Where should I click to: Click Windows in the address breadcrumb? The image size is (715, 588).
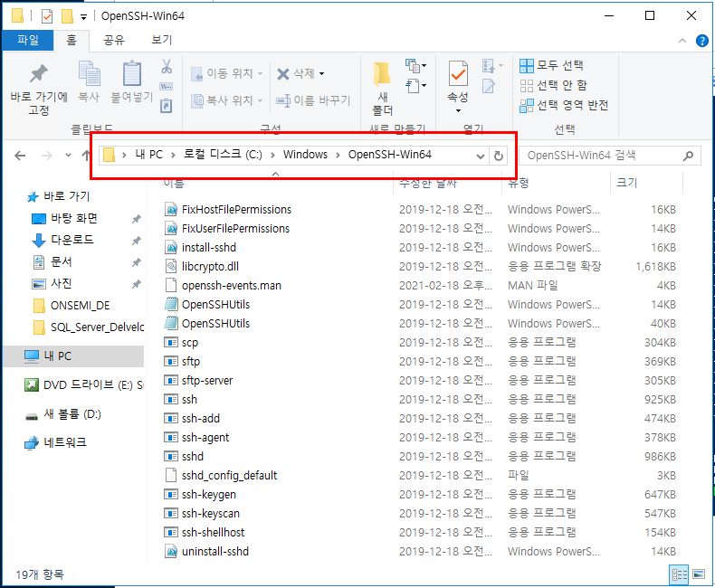tap(305, 155)
